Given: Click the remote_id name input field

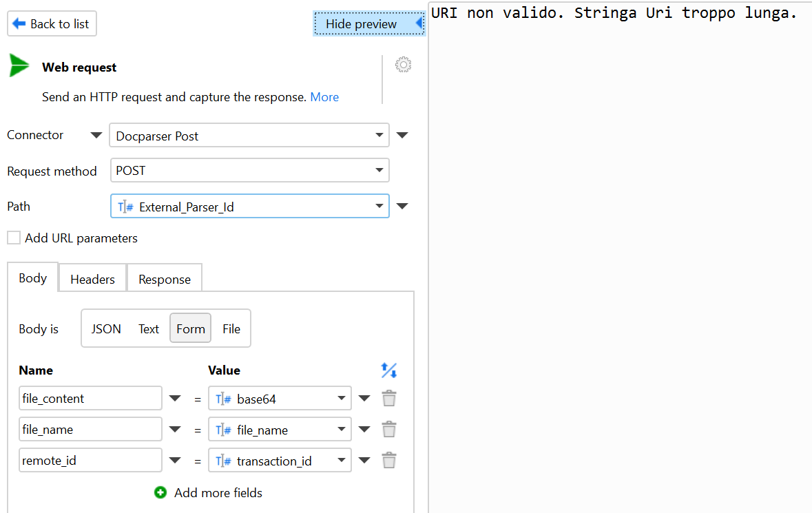Looking at the screenshot, I should click(91, 460).
